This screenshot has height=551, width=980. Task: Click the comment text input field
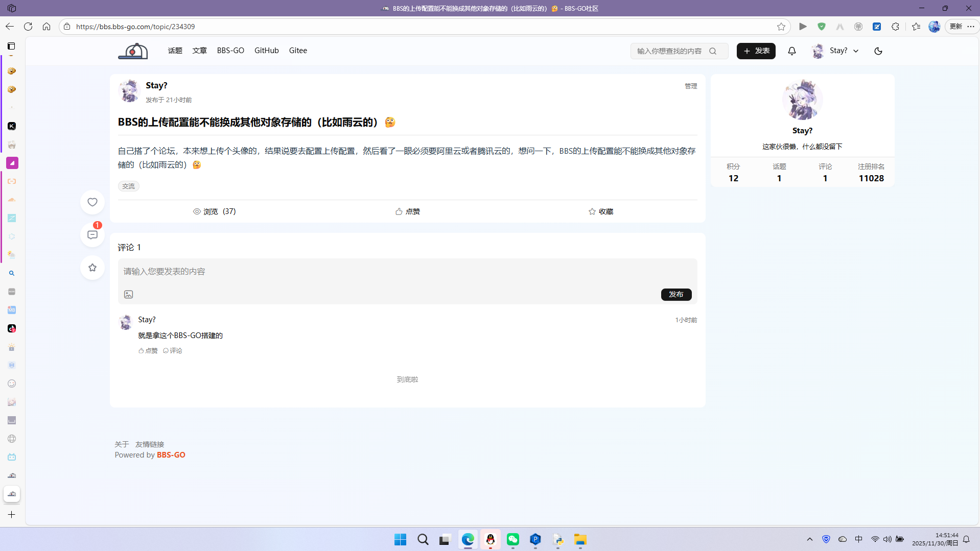coord(407,272)
